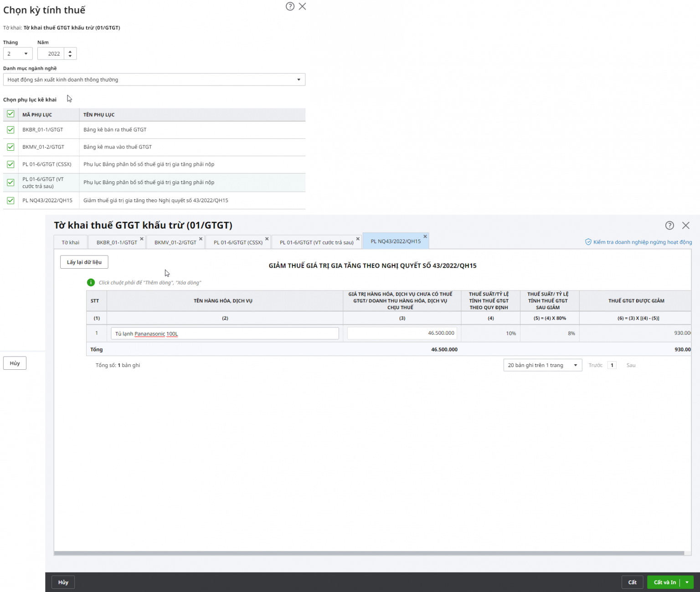
Task: Click the Lấy lại dữ liệu button
Action: (x=84, y=262)
